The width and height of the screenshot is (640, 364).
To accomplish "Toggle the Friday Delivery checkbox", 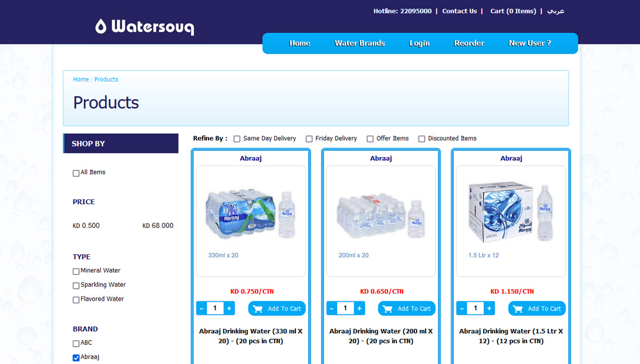I will (x=309, y=139).
